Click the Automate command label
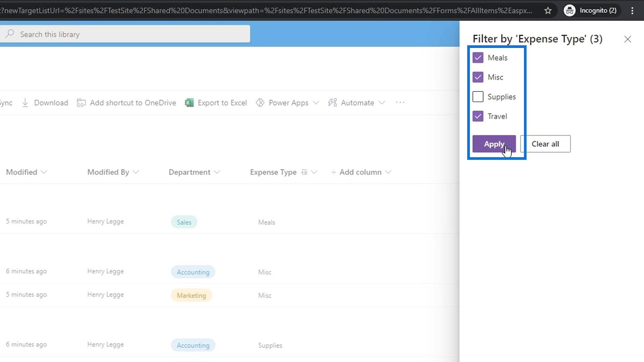 pos(357,103)
